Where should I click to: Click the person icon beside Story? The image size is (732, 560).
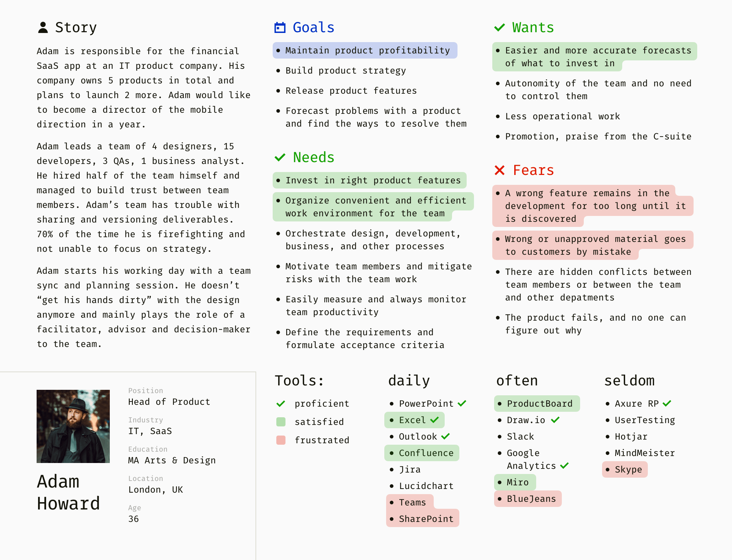[43, 27]
